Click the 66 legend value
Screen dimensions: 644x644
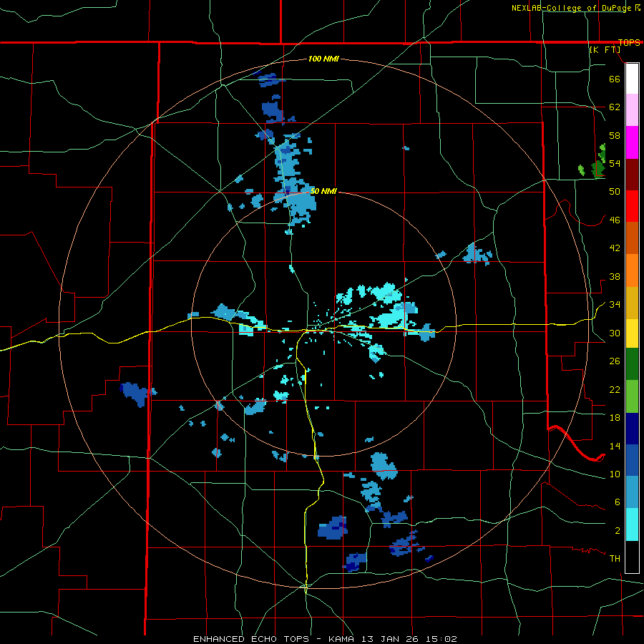click(615, 79)
